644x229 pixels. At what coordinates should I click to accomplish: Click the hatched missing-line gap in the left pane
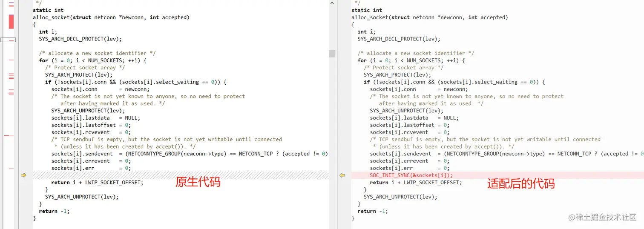pyautogui.click(x=181, y=175)
